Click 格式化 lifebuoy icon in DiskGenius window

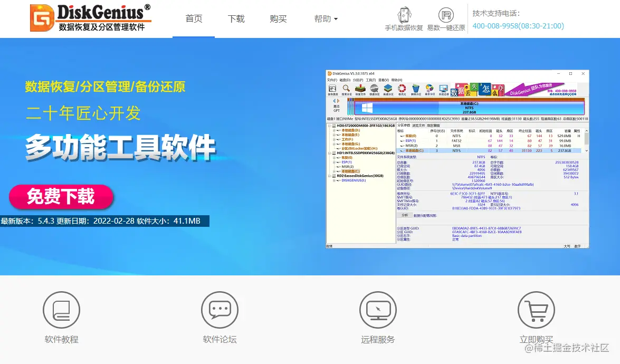coord(402,90)
